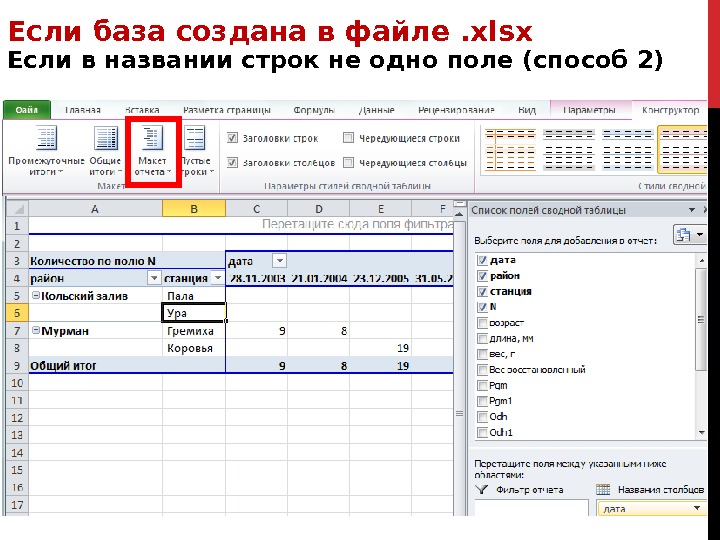
Task: Apply the first orange pivot table style
Action: [510, 150]
